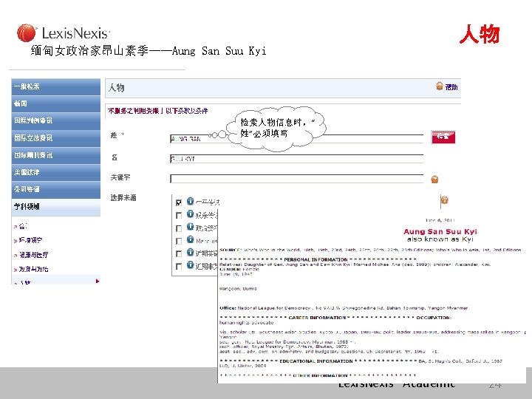Uncheck the first checked source checkbox
Viewport: 532px width, 399px height.
(x=179, y=202)
